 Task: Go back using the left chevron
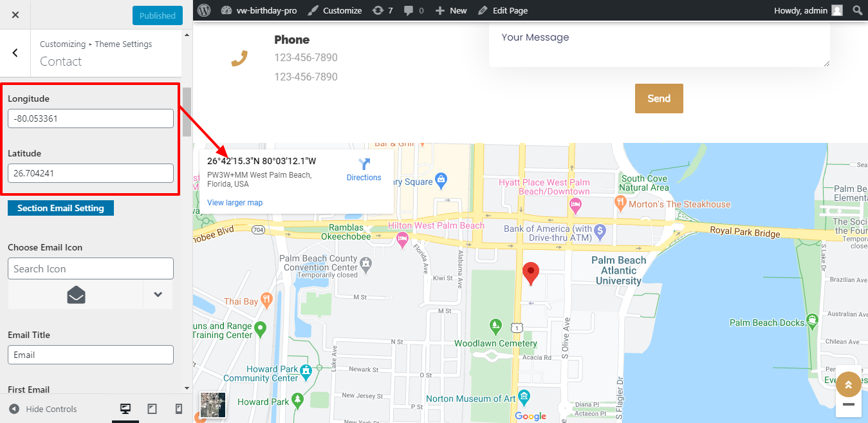(15, 53)
